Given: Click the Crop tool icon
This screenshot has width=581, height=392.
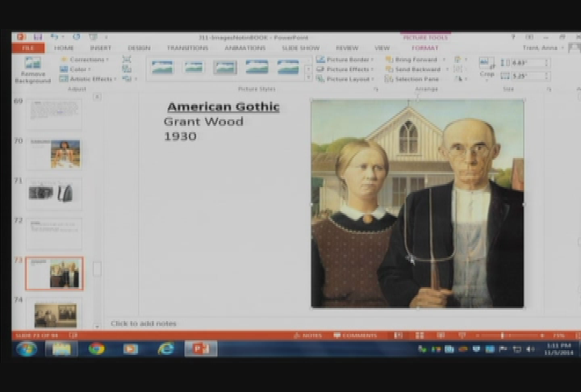Looking at the screenshot, I should (x=487, y=63).
